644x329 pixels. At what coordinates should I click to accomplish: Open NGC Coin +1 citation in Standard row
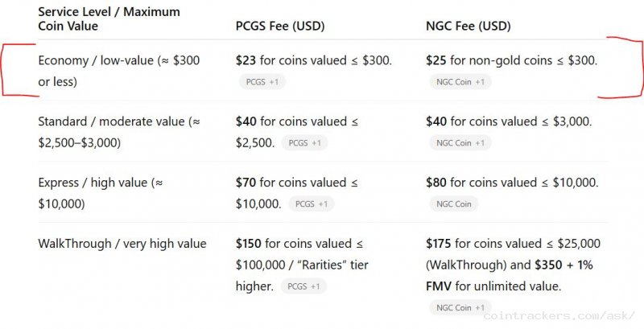tap(460, 143)
